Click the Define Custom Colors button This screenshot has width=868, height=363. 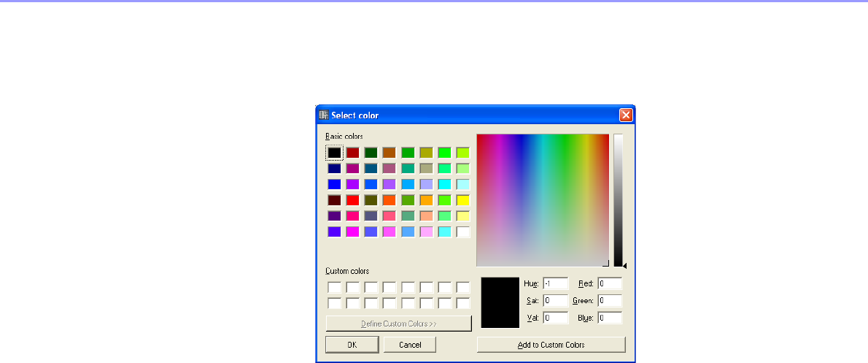(x=398, y=324)
